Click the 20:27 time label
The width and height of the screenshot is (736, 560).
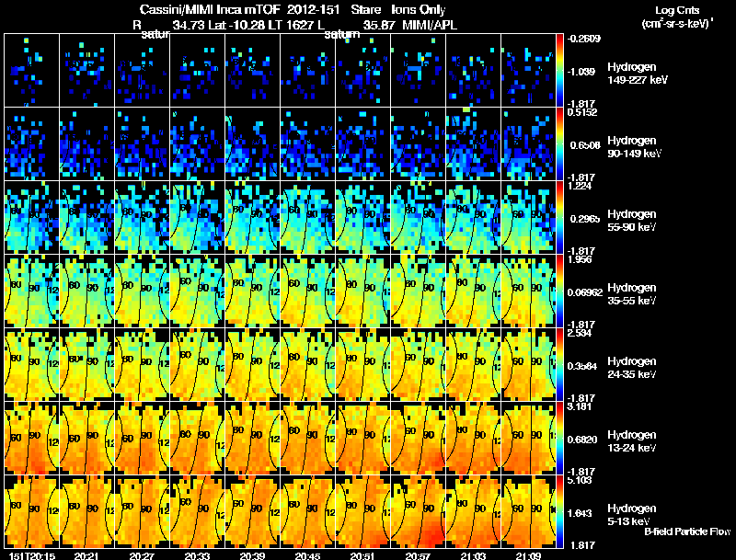(x=142, y=556)
